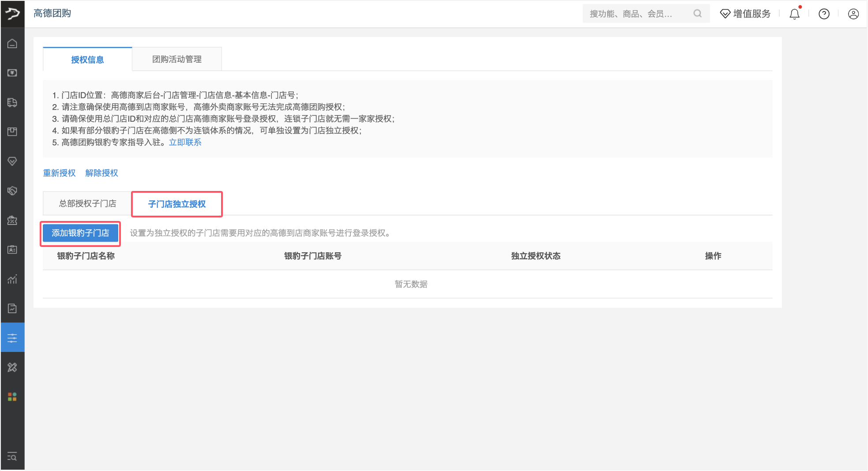Open the delivery truck icon in sidebar
This screenshot has width=868, height=471.
(x=12, y=102)
